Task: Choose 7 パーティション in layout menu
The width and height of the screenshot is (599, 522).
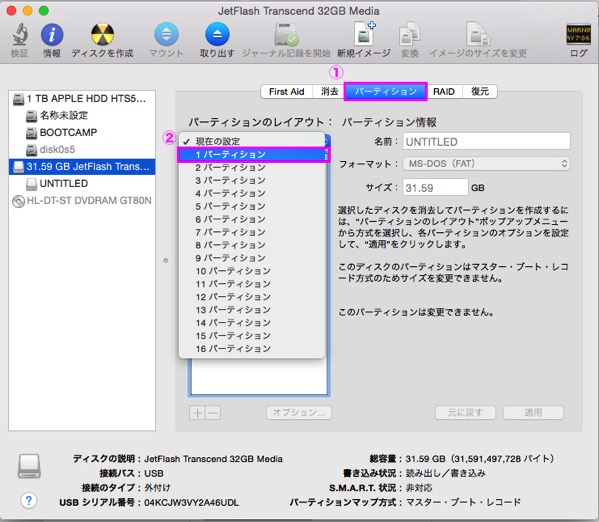Action: [252, 232]
